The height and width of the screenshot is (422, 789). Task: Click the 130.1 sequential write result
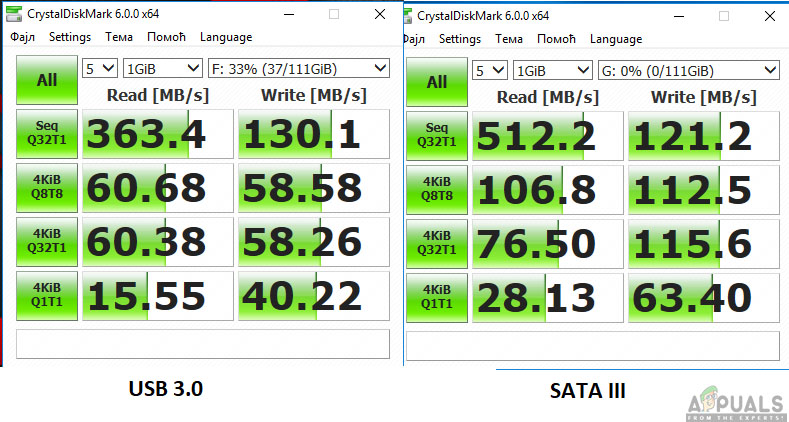click(314, 134)
